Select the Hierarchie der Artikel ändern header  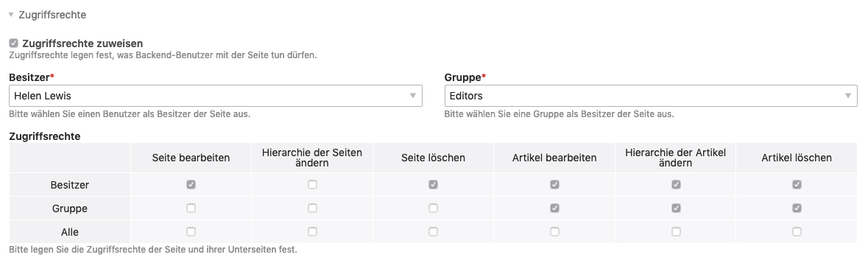(675, 158)
